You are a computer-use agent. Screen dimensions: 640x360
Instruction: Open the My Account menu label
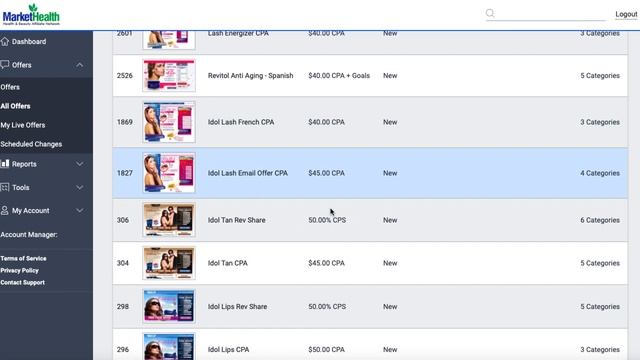tap(31, 211)
